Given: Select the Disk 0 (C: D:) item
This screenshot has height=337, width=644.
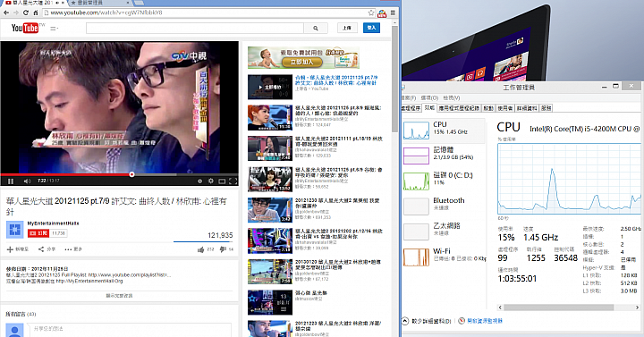Looking at the screenshot, I should click(444, 181).
